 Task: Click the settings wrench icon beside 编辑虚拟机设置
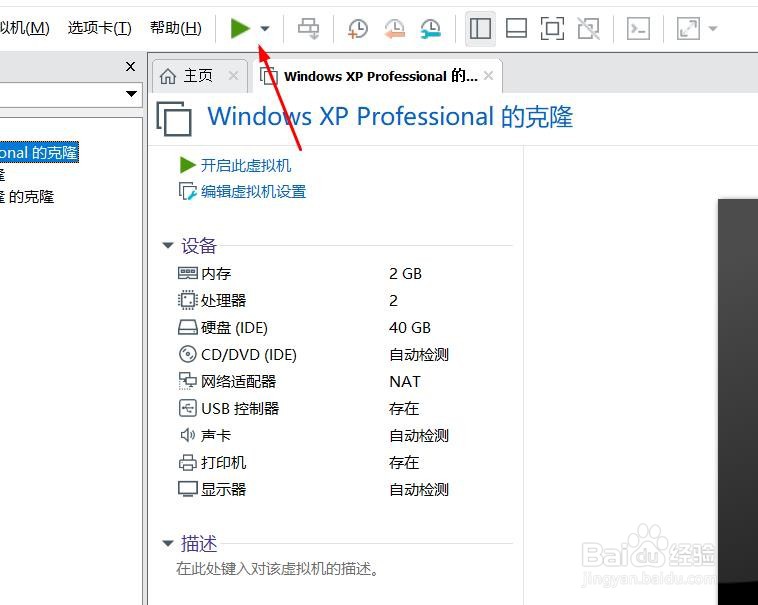click(x=188, y=191)
